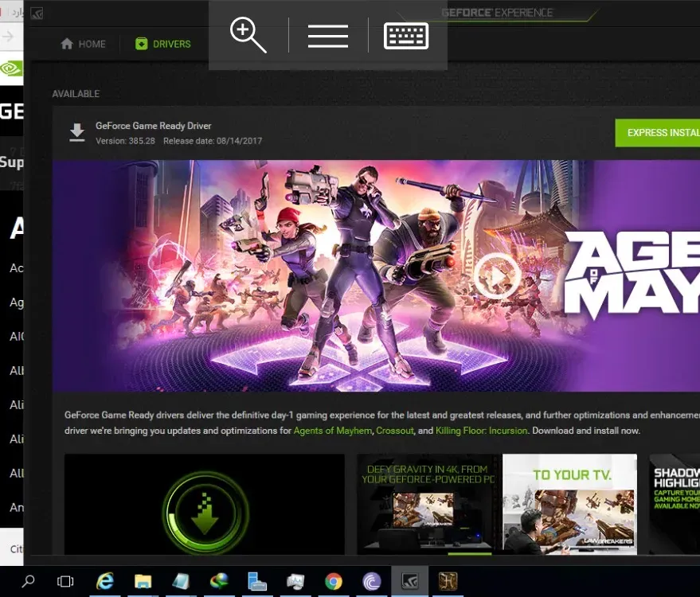This screenshot has width=700, height=597.
Task: Click the EXPRESS INSTALL button
Action: point(658,132)
